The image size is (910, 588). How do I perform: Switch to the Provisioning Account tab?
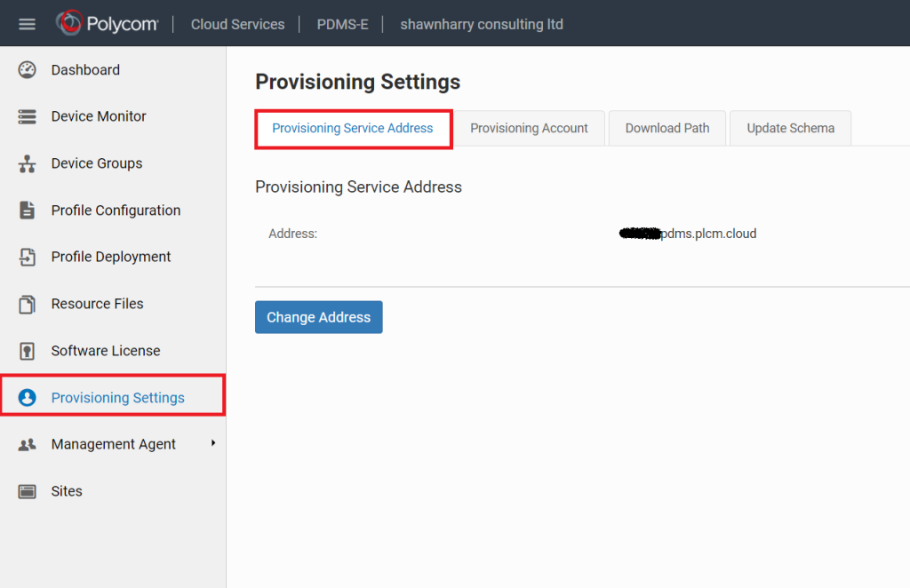click(x=529, y=128)
